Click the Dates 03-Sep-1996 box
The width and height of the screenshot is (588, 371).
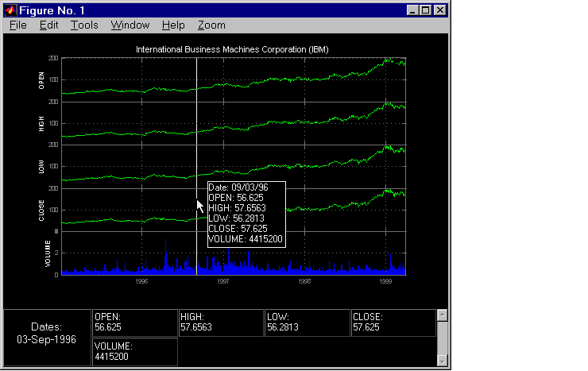coord(47,338)
